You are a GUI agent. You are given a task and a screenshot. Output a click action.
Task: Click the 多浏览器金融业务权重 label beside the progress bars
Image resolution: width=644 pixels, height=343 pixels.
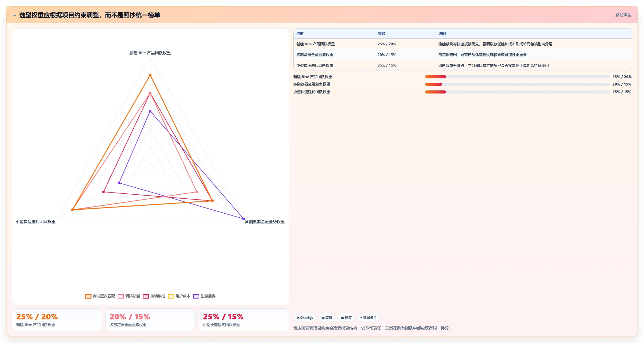coord(312,84)
